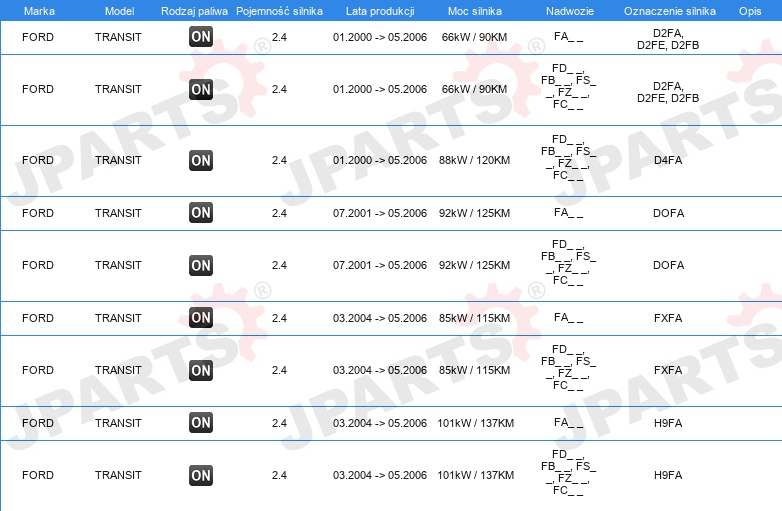Click the ON icon in the 66kW row with FD__ body list

tap(201, 90)
